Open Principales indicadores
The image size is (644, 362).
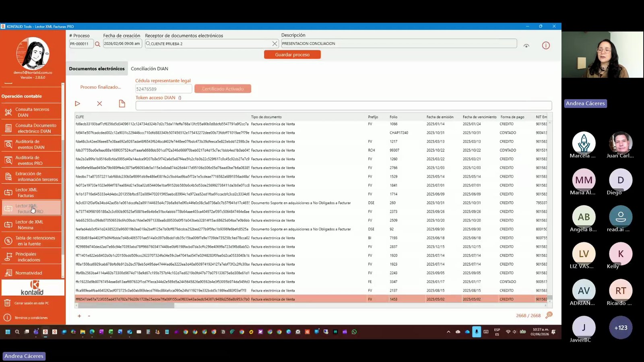click(x=31, y=257)
